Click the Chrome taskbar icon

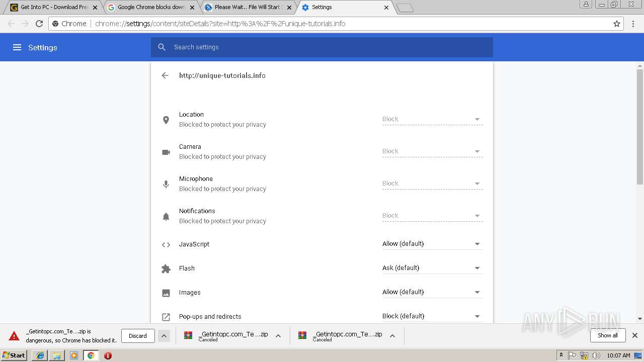pos(91,355)
